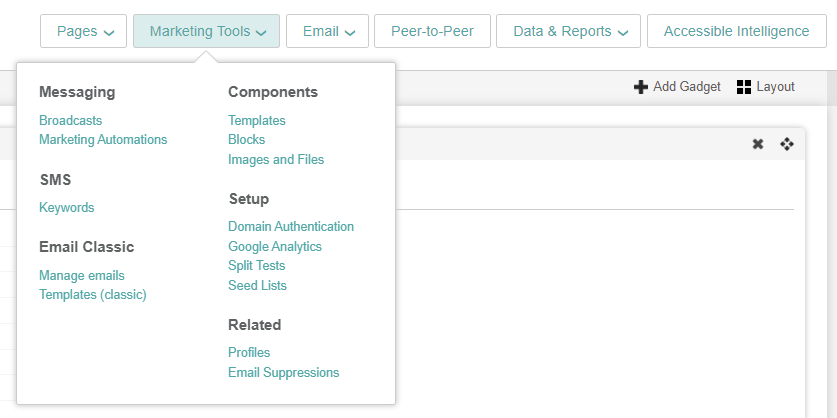Open Manage emails in Email Classic
The image size is (837, 418).
(82, 275)
